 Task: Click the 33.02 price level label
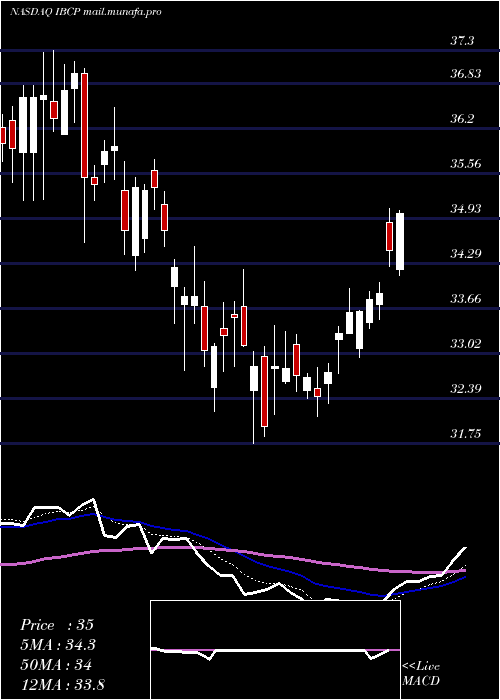pos(466,343)
